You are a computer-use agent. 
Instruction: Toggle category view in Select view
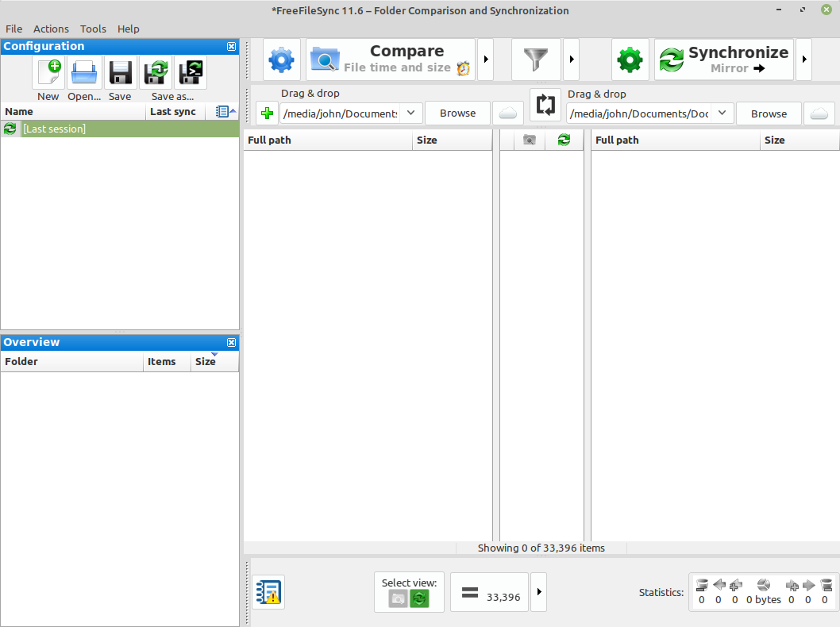coord(398,598)
